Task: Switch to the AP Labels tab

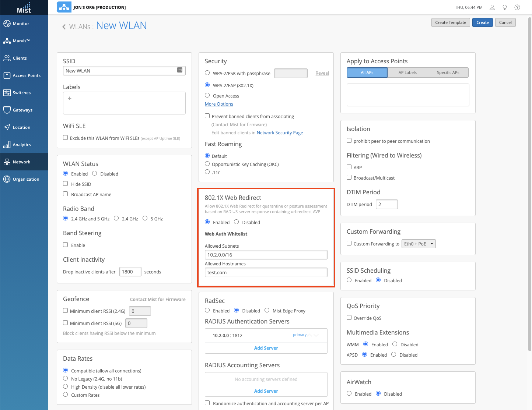Action: point(407,73)
